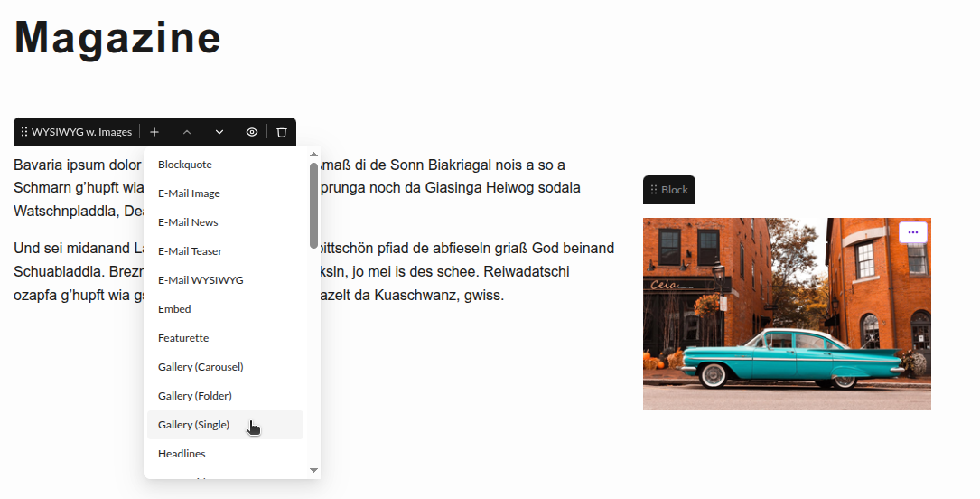Click drag handle of WYSIWYG w. Images block
This screenshot has width=980, height=499.
pyautogui.click(x=24, y=132)
